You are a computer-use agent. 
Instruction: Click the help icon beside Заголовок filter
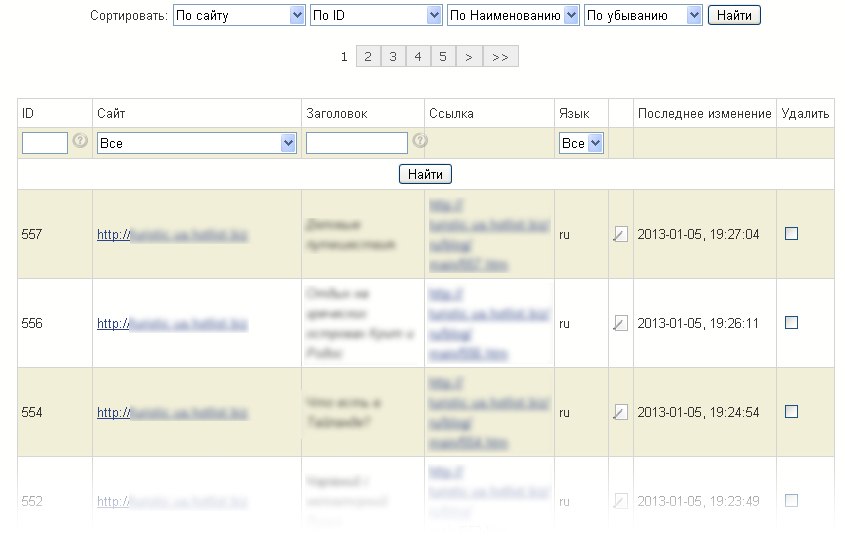tap(420, 141)
